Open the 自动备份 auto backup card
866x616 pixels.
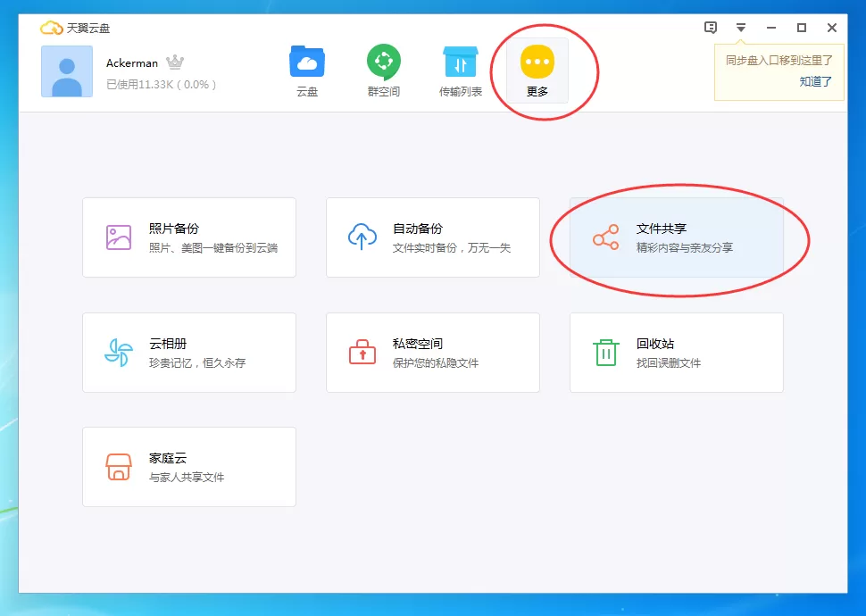[x=433, y=237]
